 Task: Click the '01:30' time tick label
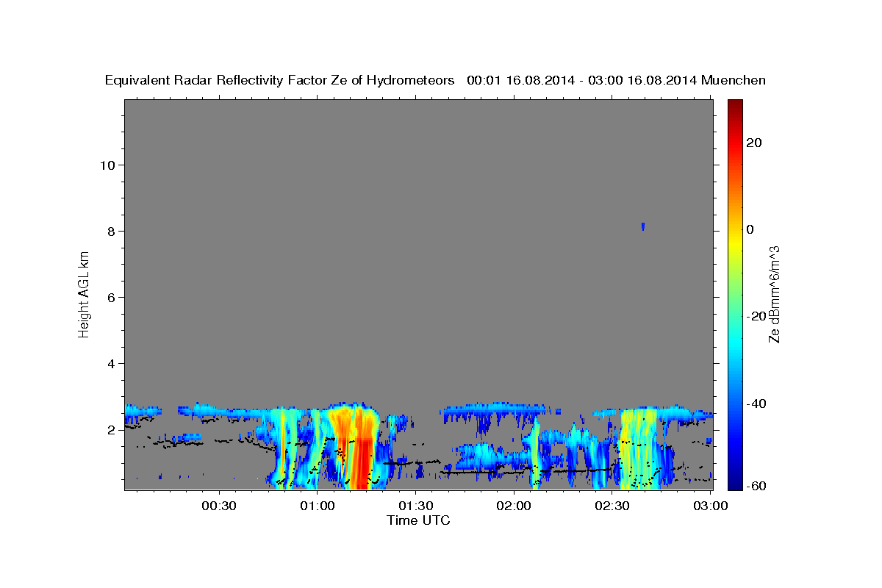pos(415,506)
